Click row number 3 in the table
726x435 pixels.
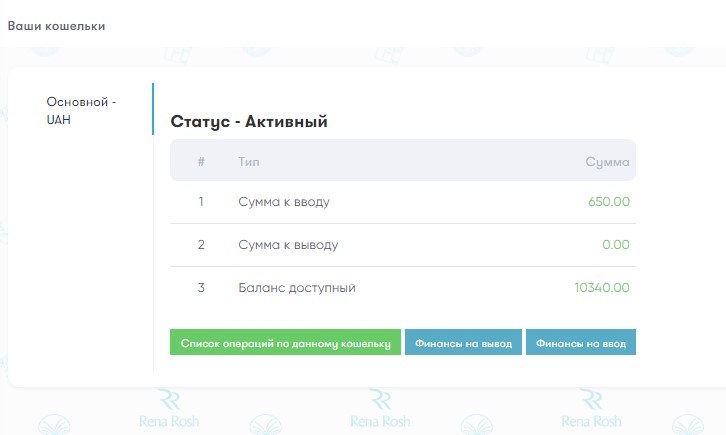[x=201, y=288]
